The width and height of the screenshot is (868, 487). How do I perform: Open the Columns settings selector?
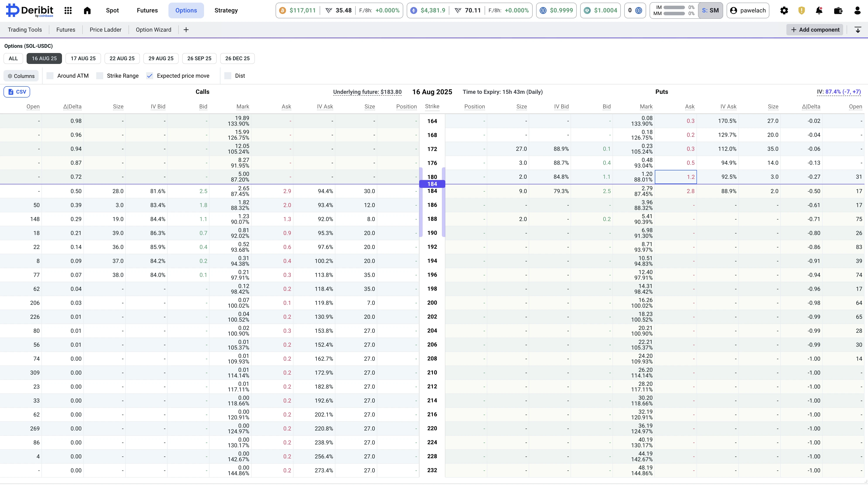21,76
